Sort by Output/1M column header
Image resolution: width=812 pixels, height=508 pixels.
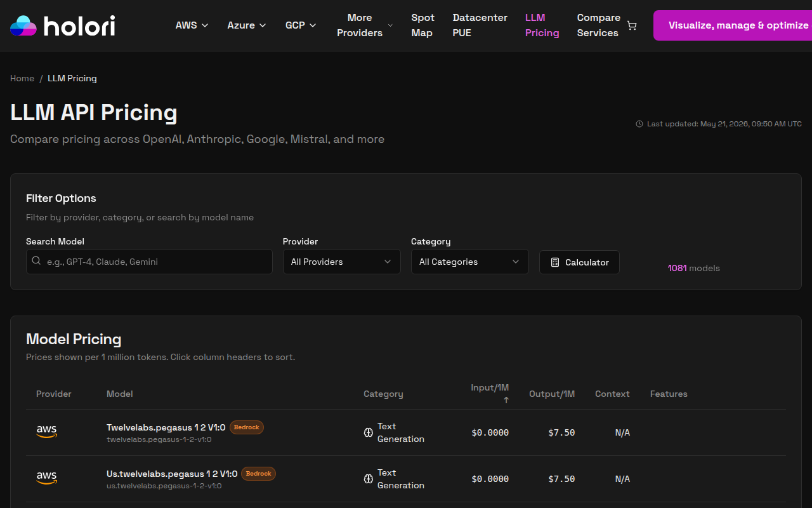(x=552, y=394)
